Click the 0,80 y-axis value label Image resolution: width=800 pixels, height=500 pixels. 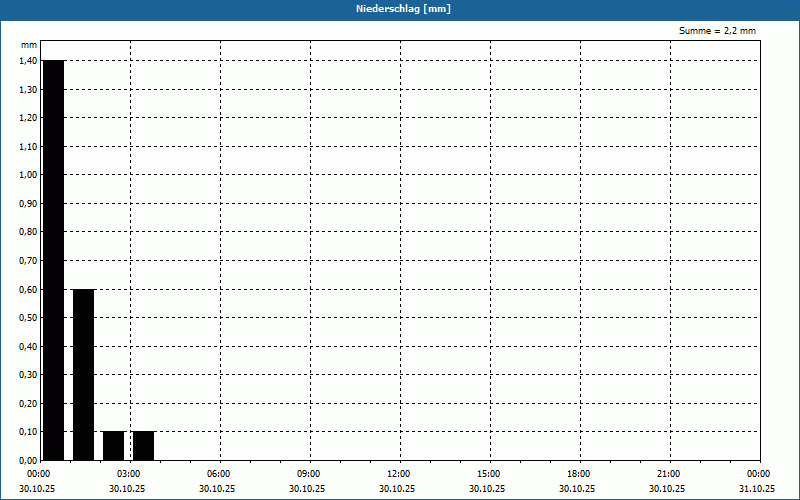click(x=28, y=232)
